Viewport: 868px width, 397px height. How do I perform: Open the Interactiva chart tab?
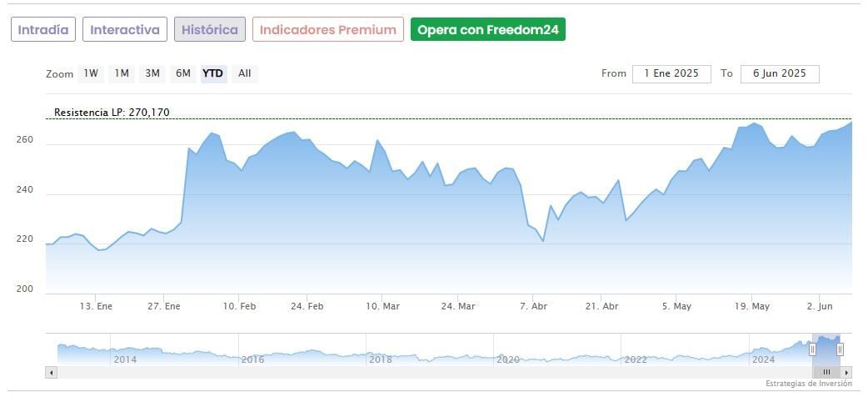tap(125, 30)
